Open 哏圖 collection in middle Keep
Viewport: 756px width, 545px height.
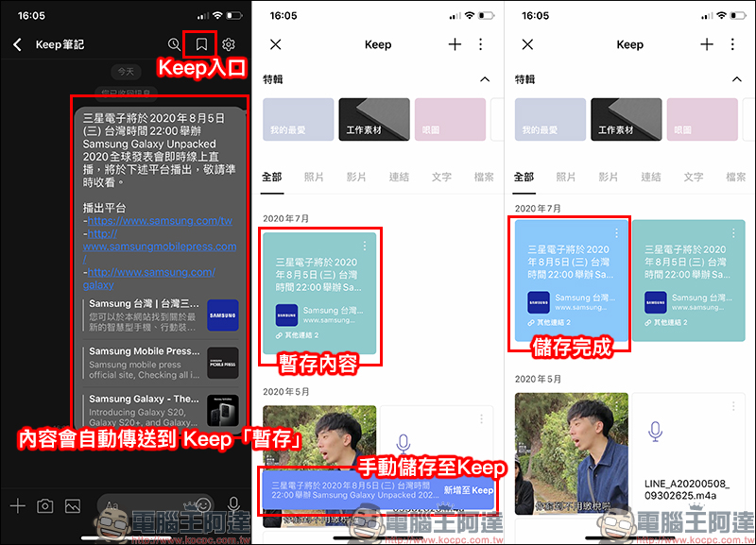click(450, 120)
